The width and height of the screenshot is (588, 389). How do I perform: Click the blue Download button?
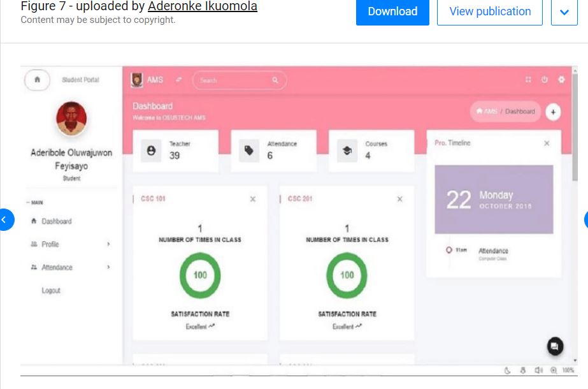pos(392,11)
